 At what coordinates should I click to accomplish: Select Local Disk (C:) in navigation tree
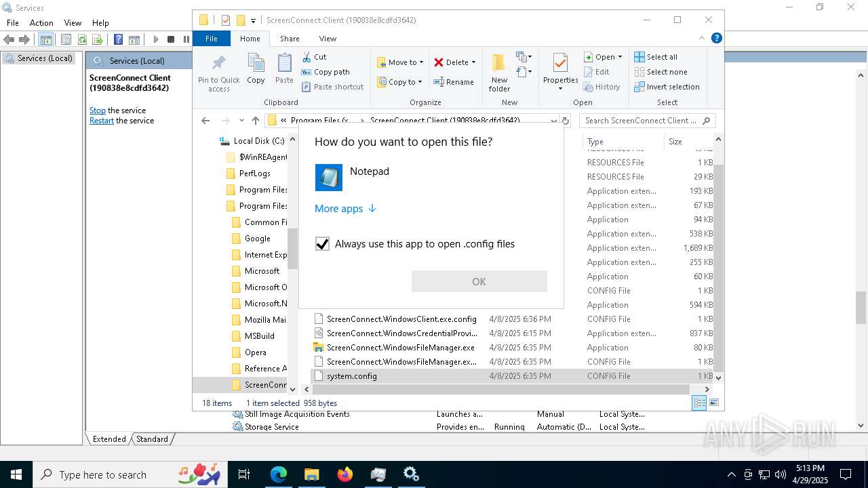tap(252, 141)
